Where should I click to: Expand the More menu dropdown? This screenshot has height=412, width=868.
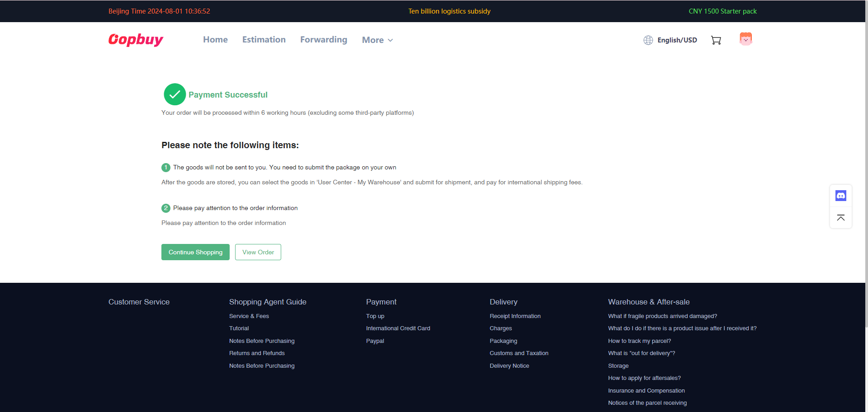tap(377, 40)
